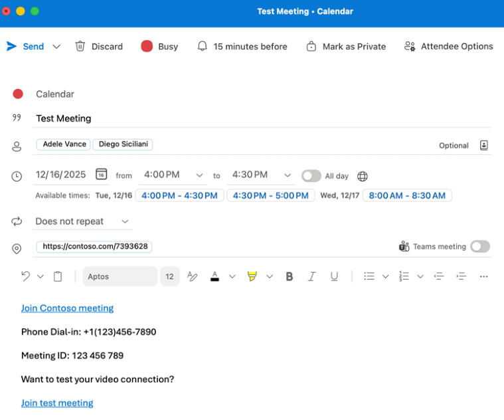Screen dimensions: 504x420
Task: Click the undo arrow icon
Action: coord(26,276)
